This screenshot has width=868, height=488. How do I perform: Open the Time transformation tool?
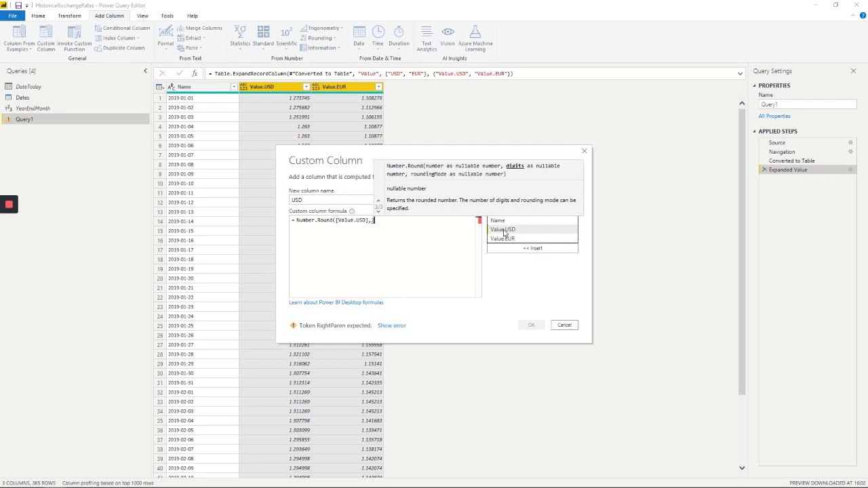tap(378, 36)
